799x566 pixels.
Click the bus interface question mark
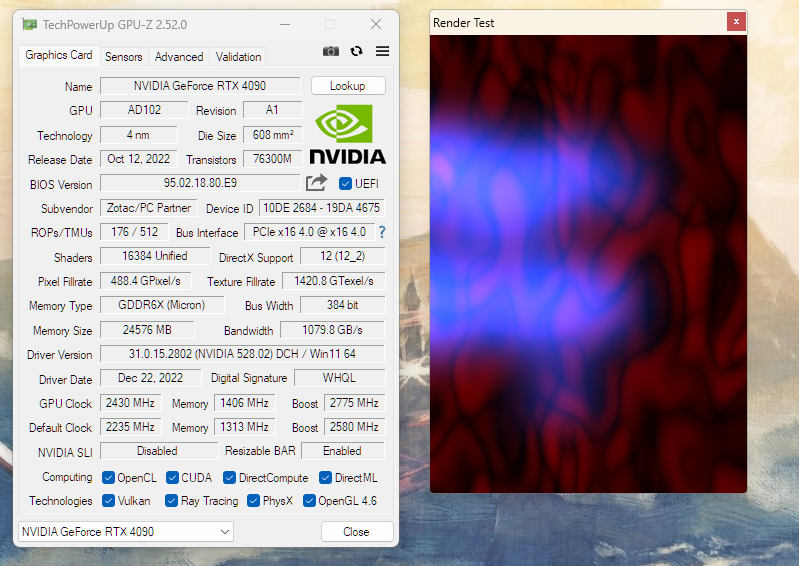point(382,232)
